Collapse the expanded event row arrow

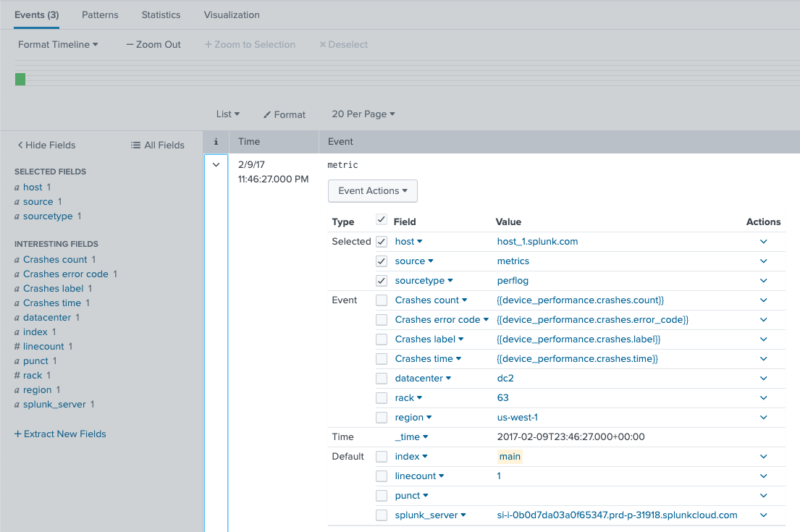tap(216, 164)
